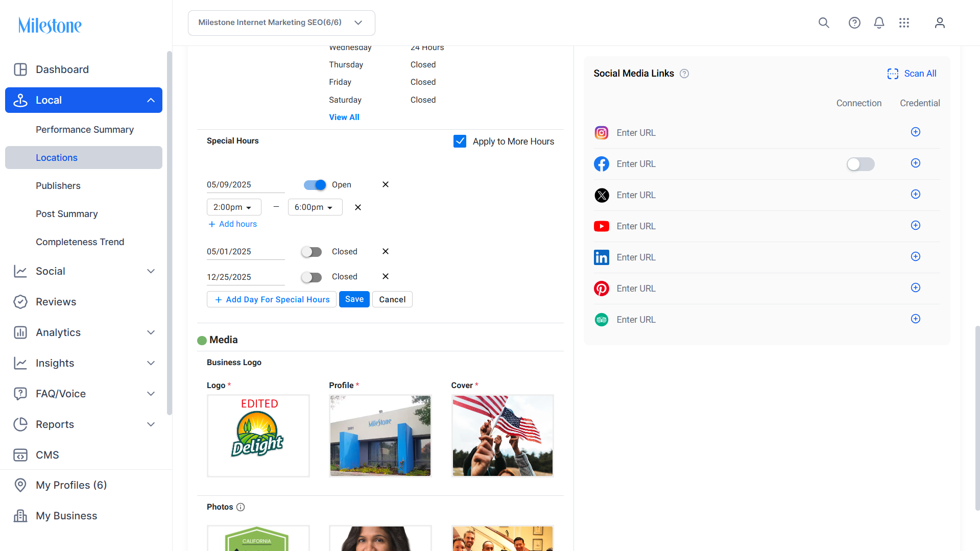This screenshot has width=980, height=551.
Task: Remove the 05/01/2025 special day
Action: tap(386, 251)
